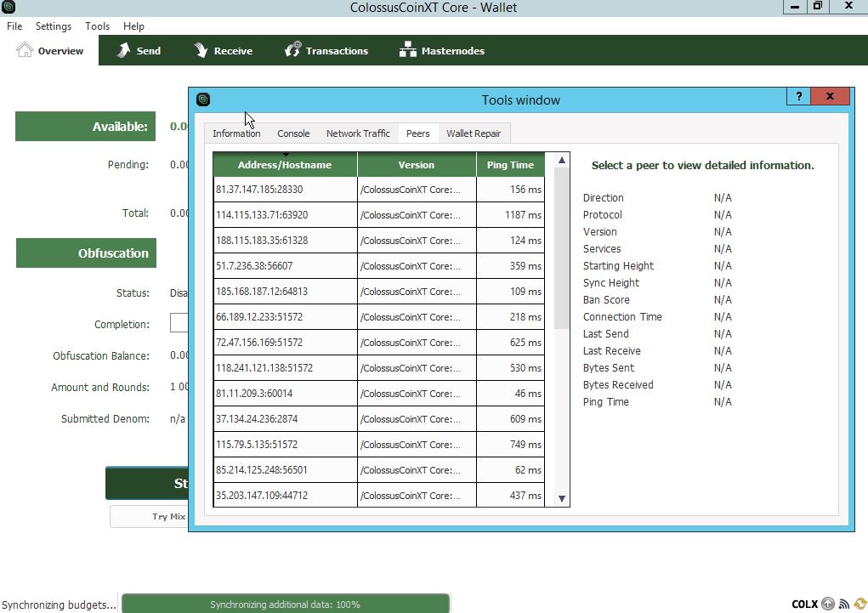This screenshot has height=613, width=868.
Task: Click the version cell in the 218 ms row
Action: click(x=417, y=317)
